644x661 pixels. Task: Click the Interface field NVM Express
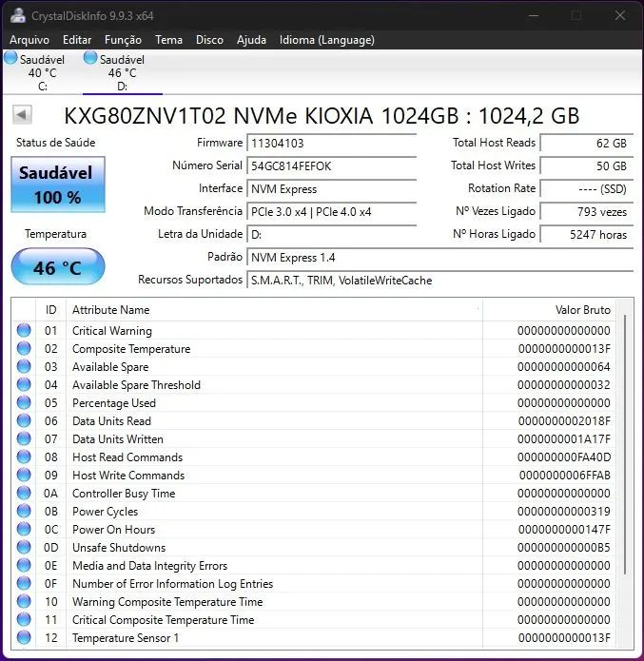[x=331, y=189]
